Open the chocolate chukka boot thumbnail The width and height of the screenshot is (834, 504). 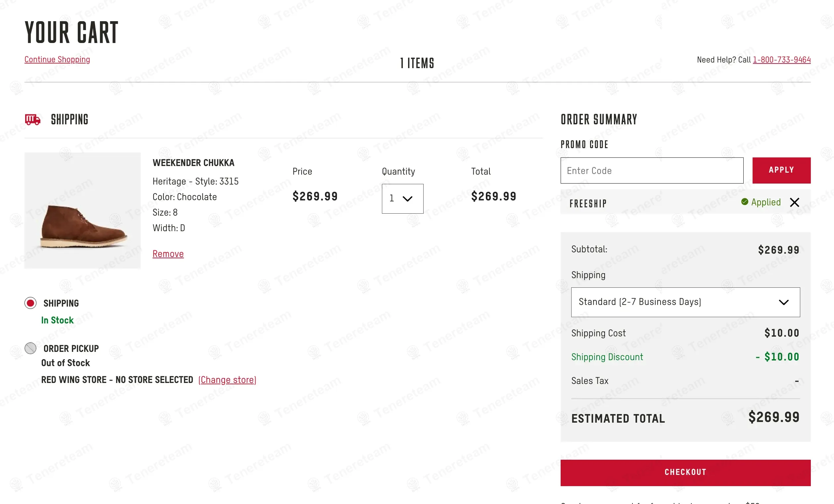pyautogui.click(x=83, y=210)
